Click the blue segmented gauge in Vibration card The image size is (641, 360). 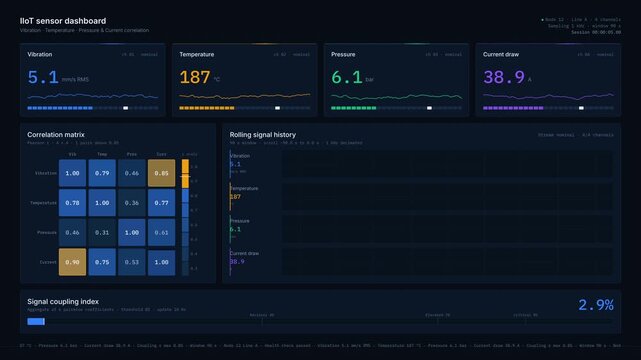click(93, 108)
